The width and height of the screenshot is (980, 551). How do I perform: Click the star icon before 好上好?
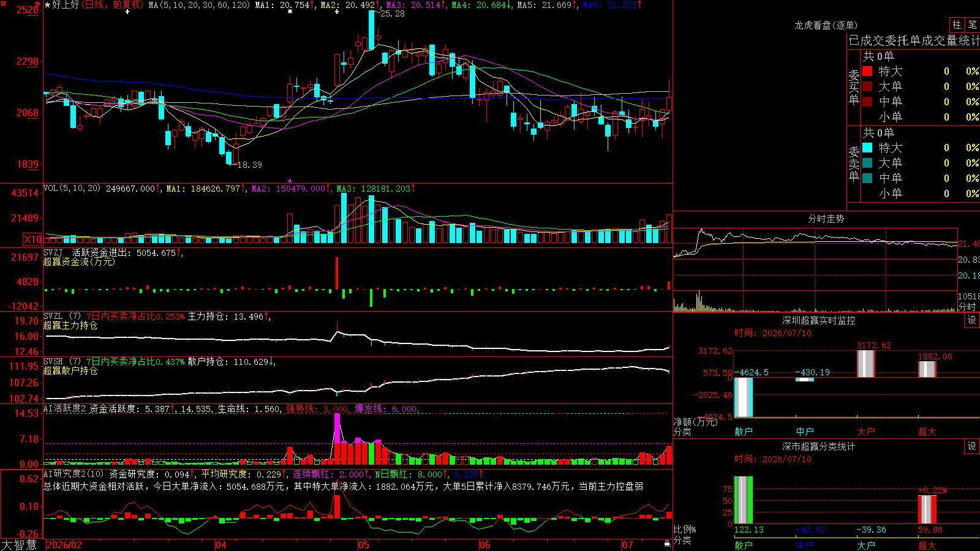point(48,5)
